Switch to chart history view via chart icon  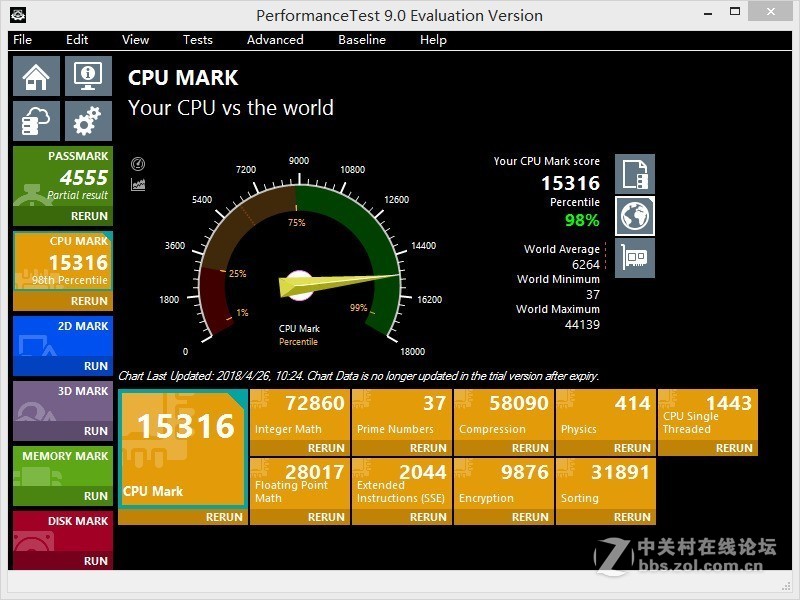point(138,184)
